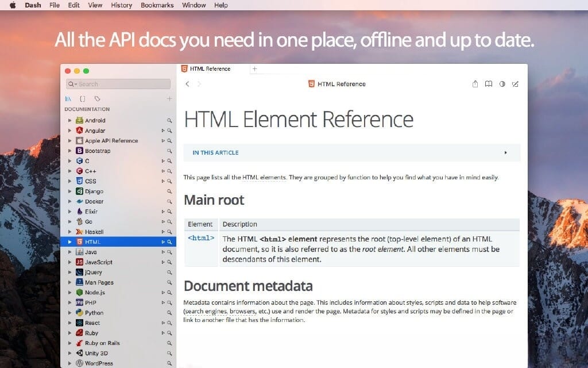This screenshot has width=588, height=368.
Task: Open the Window menu
Action: 194,5
